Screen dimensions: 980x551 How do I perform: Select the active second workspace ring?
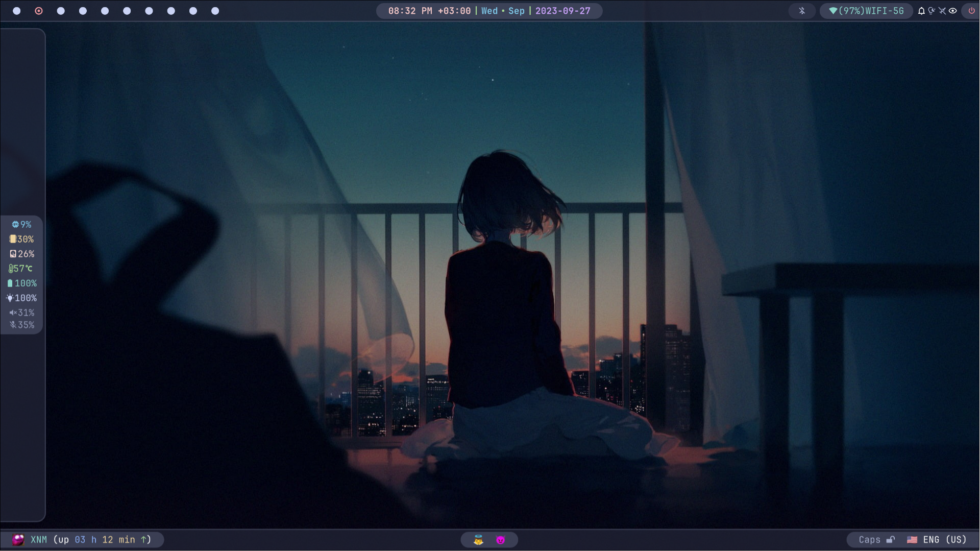click(x=39, y=11)
